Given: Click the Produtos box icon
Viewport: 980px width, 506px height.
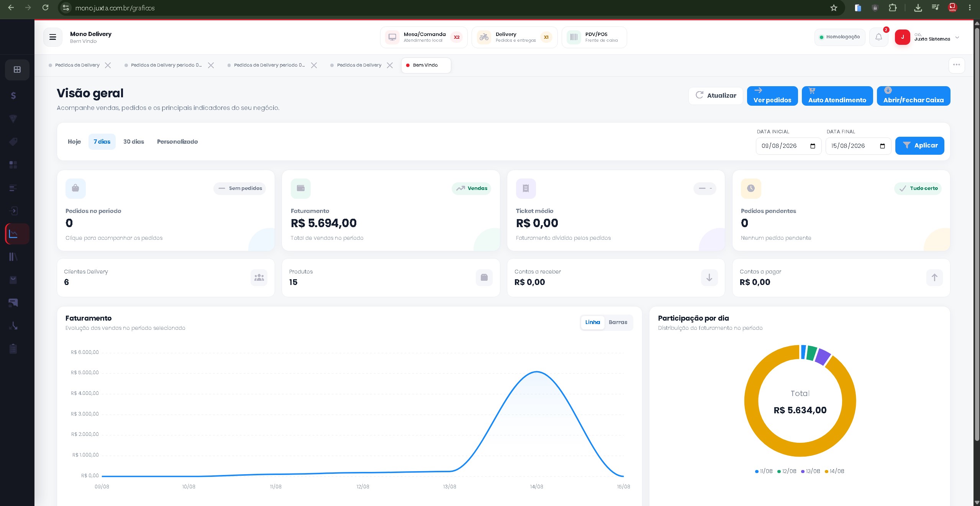Looking at the screenshot, I should pyautogui.click(x=484, y=278).
